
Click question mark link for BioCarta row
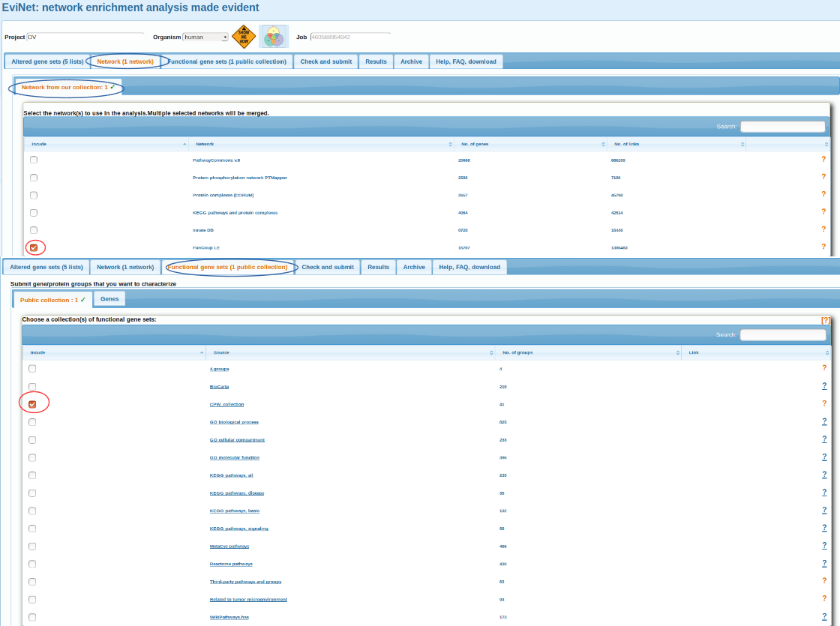824,385
